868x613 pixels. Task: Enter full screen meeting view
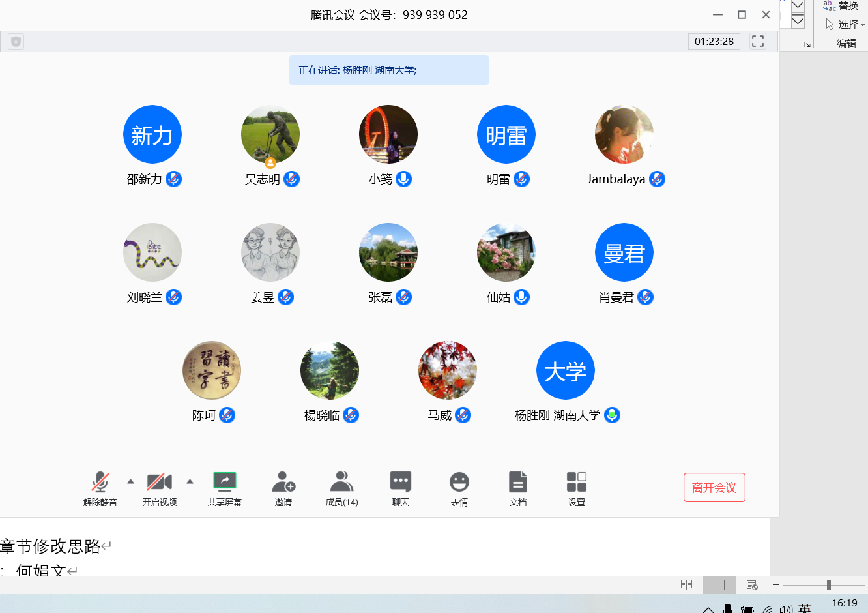(758, 41)
